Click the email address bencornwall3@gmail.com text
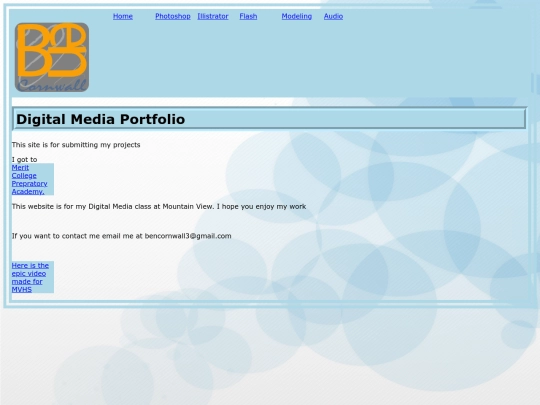The width and height of the screenshot is (540, 405). [x=188, y=236]
